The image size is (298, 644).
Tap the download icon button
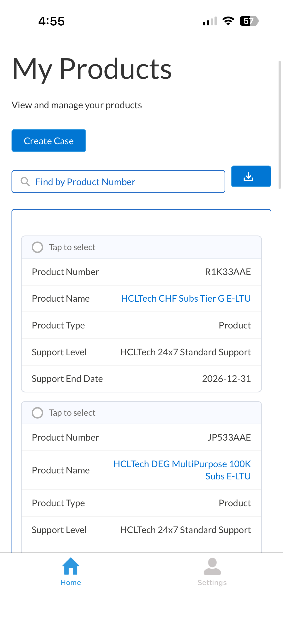click(x=251, y=176)
